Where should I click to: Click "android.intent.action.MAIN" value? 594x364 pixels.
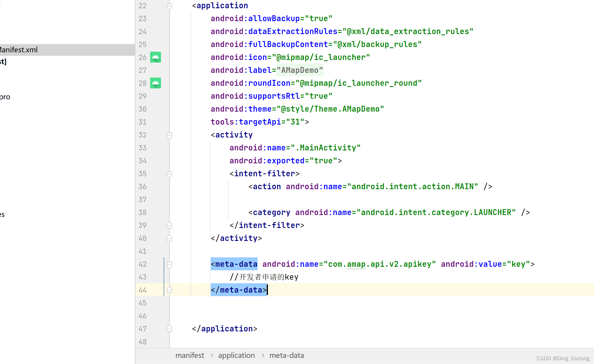pyautogui.click(x=413, y=187)
